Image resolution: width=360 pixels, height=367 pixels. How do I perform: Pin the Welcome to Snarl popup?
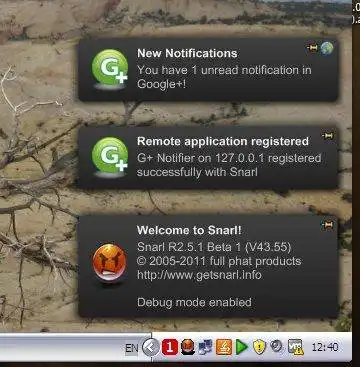coord(328,225)
